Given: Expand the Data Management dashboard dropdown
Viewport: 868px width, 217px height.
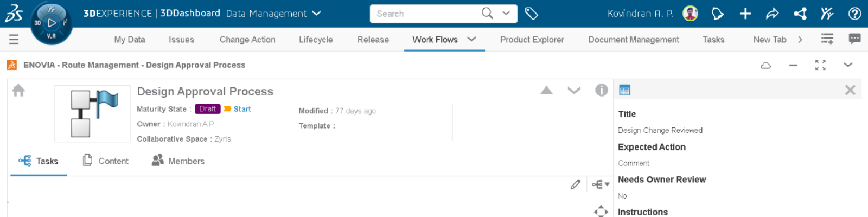Looking at the screenshot, I should (317, 14).
